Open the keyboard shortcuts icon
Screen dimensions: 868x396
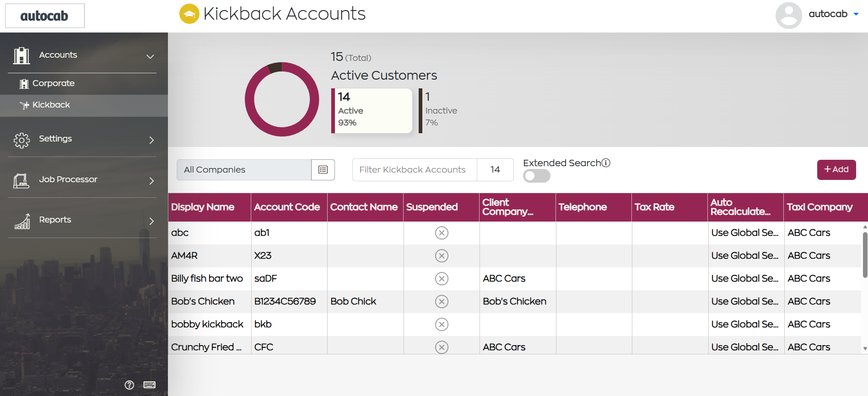150,385
